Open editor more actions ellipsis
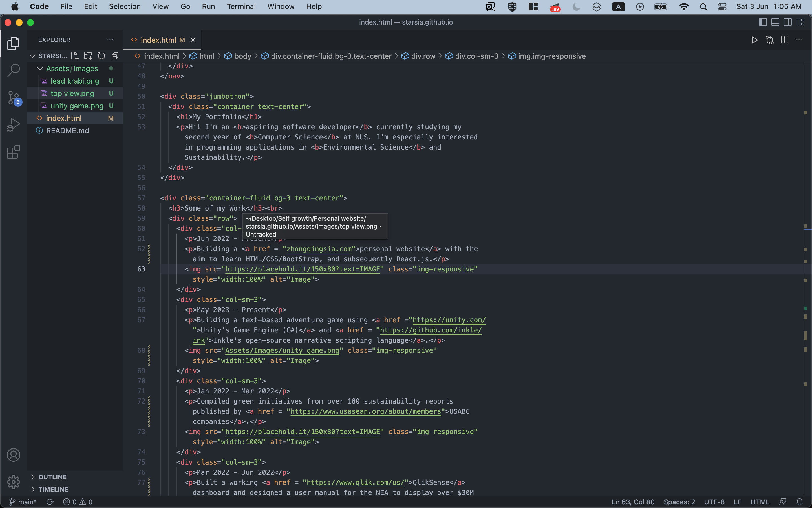Image resolution: width=812 pixels, height=508 pixels. coord(799,40)
